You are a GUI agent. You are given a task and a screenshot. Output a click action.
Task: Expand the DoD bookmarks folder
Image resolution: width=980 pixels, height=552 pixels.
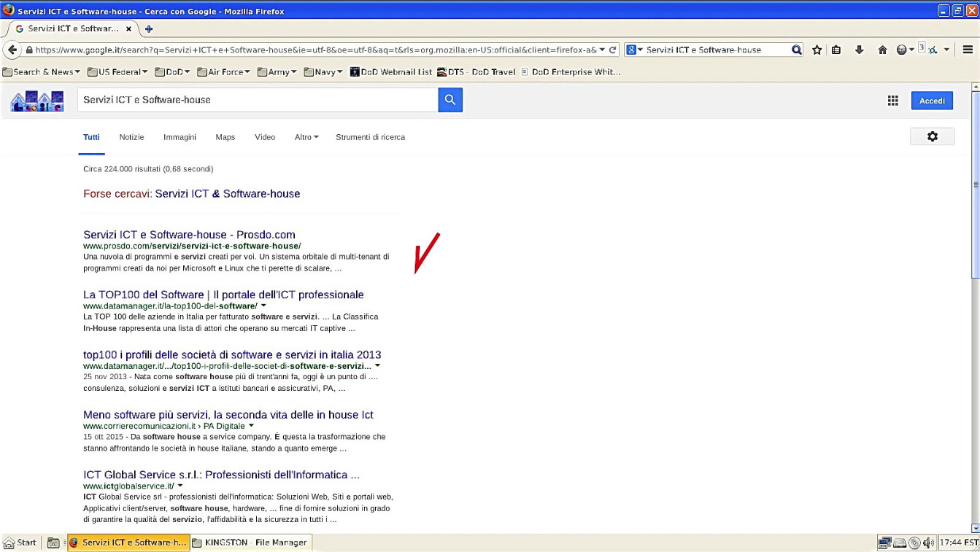click(171, 71)
